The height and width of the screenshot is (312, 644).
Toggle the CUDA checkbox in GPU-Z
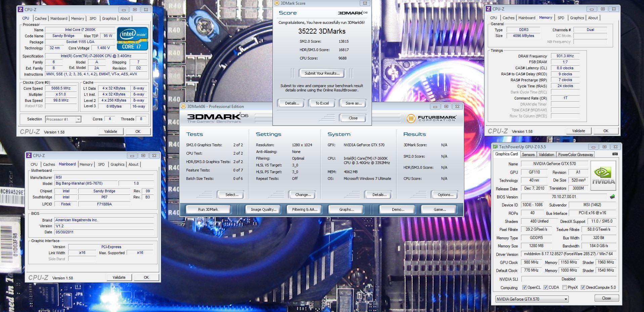point(546,287)
